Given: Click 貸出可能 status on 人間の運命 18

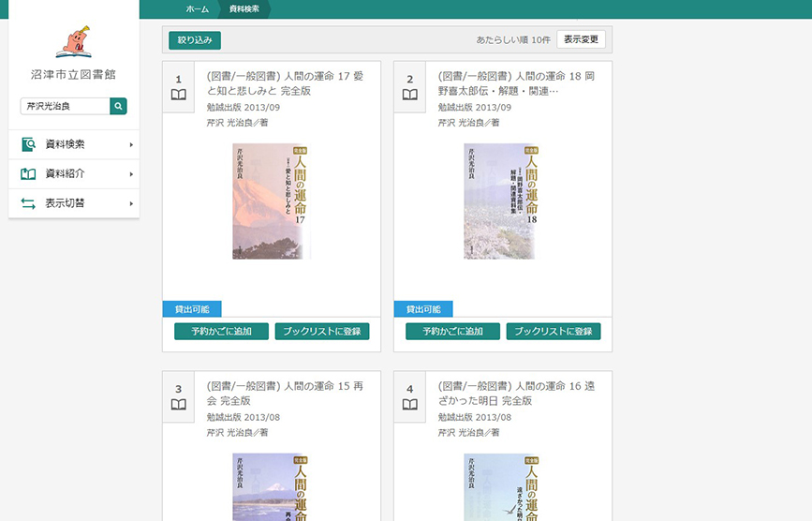Looking at the screenshot, I should [x=423, y=309].
